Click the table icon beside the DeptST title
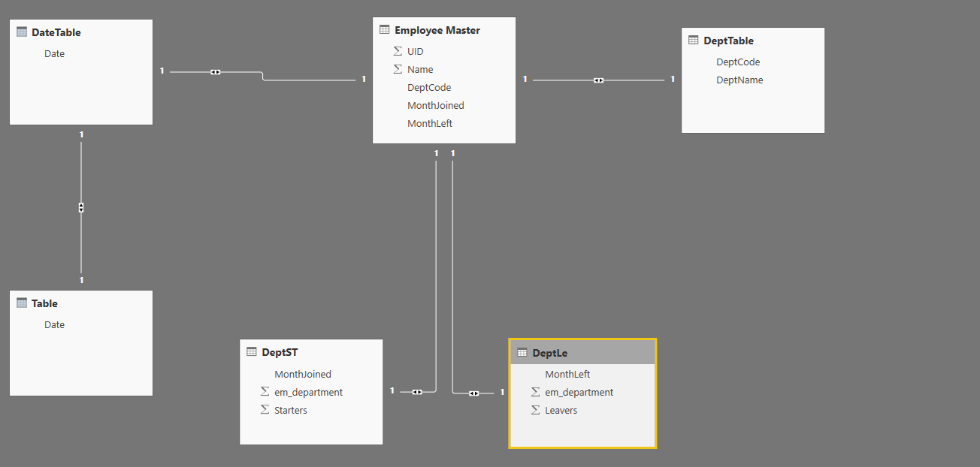The image size is (980, 467). (x=252, y=351)
